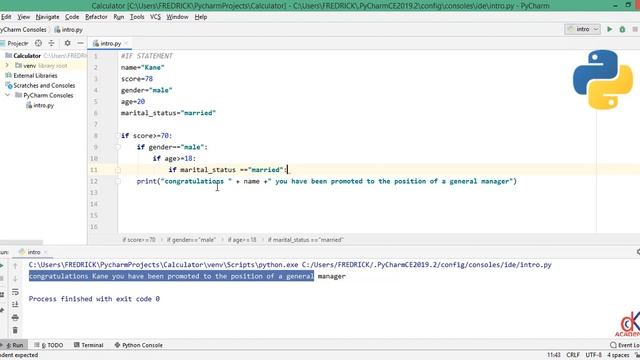The height and width of the screenshot is (360, 640).
Task: Expand the venv library root folder
Action: click(x=7, y=65)
